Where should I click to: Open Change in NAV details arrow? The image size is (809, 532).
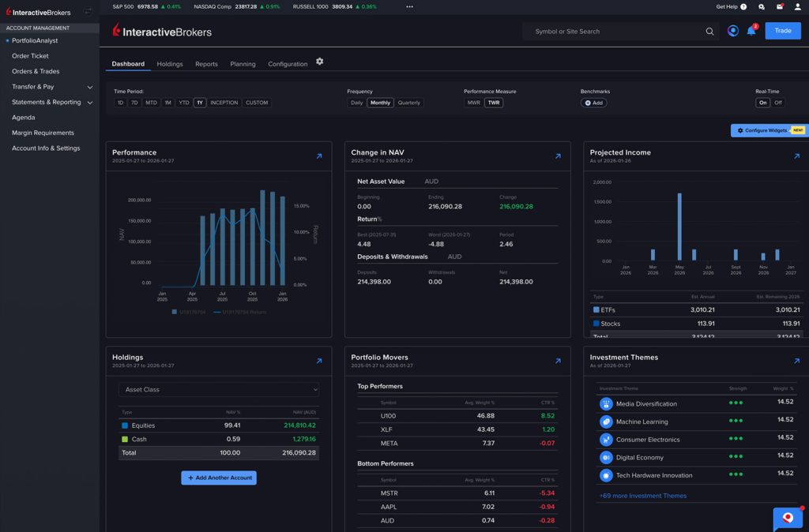(x=558, y=156)
